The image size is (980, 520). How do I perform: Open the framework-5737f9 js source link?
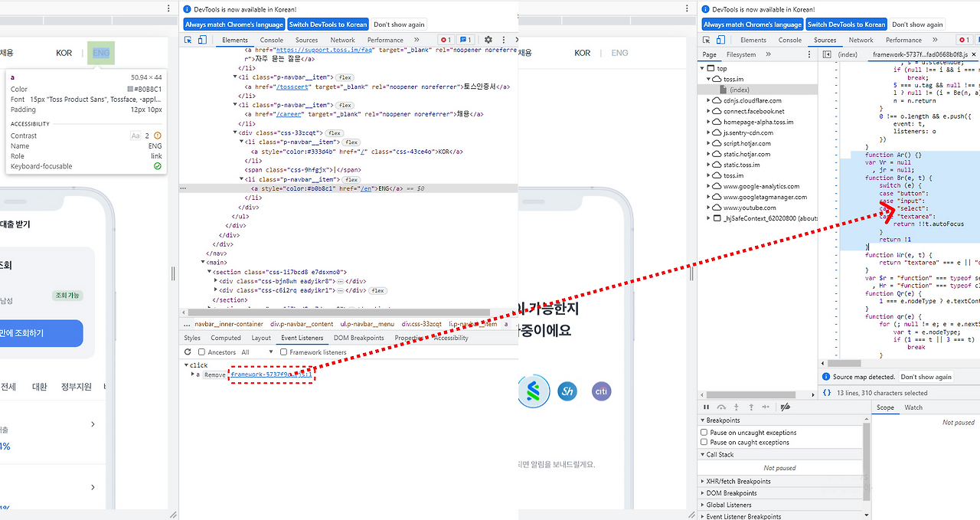pyautogui.click(x=271, y=374)
